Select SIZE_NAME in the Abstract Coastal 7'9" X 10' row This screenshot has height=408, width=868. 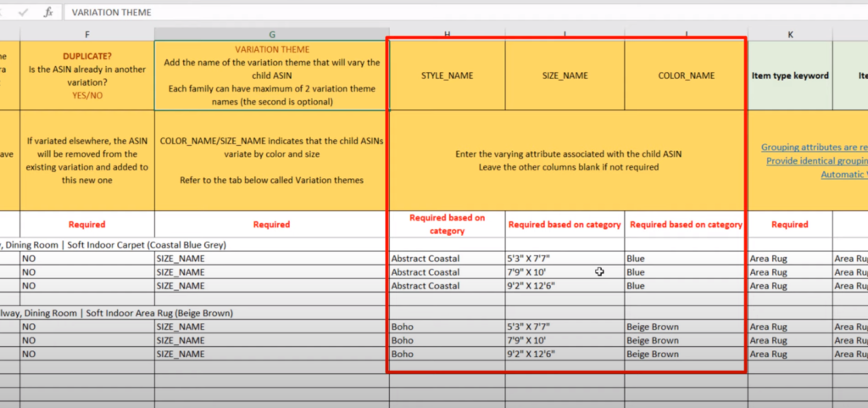(272, 272)
